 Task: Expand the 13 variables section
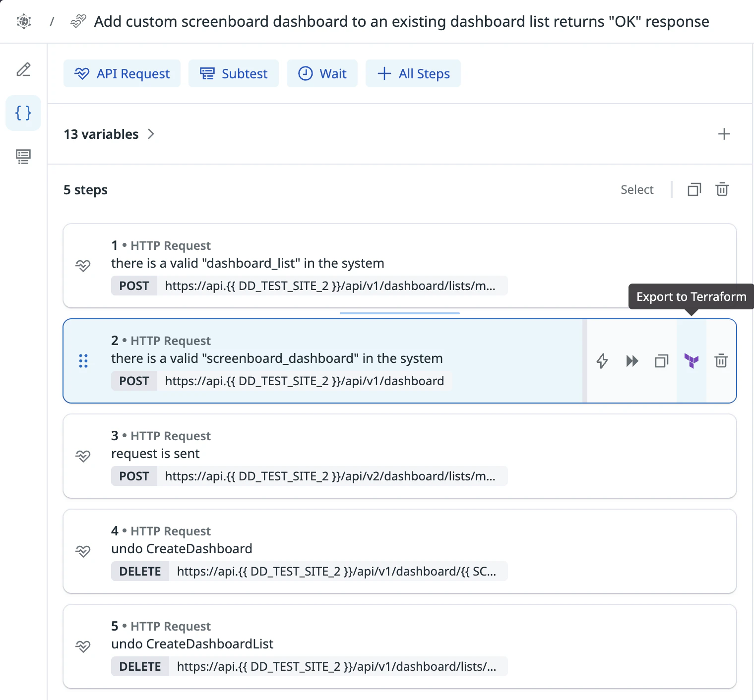tap(109, 134)
